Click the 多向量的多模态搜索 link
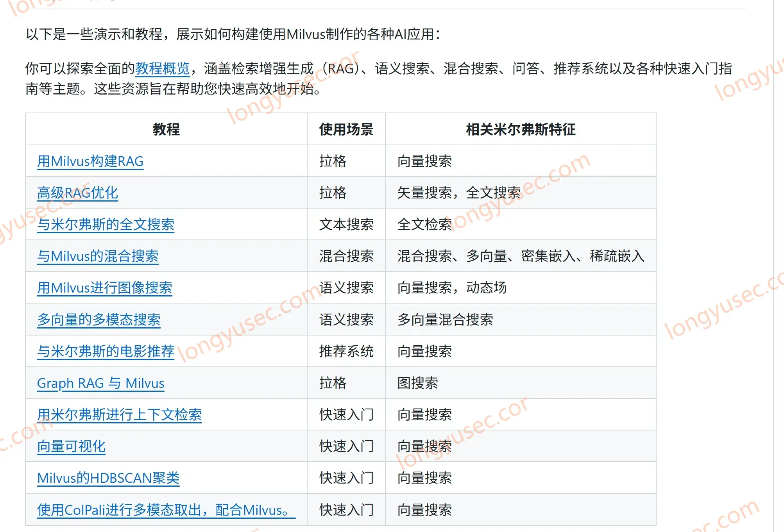The height and width of the screenshot is (532, 784). point(99,320)
